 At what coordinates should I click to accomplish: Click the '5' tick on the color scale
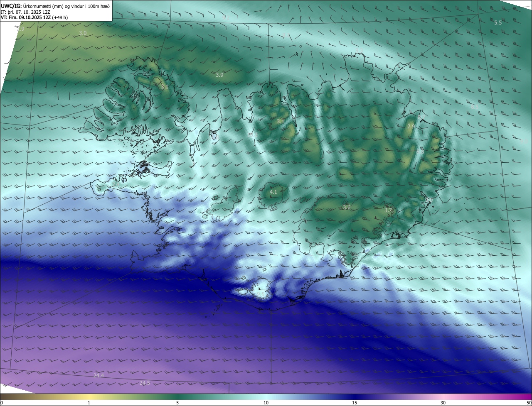click(177, 403)
